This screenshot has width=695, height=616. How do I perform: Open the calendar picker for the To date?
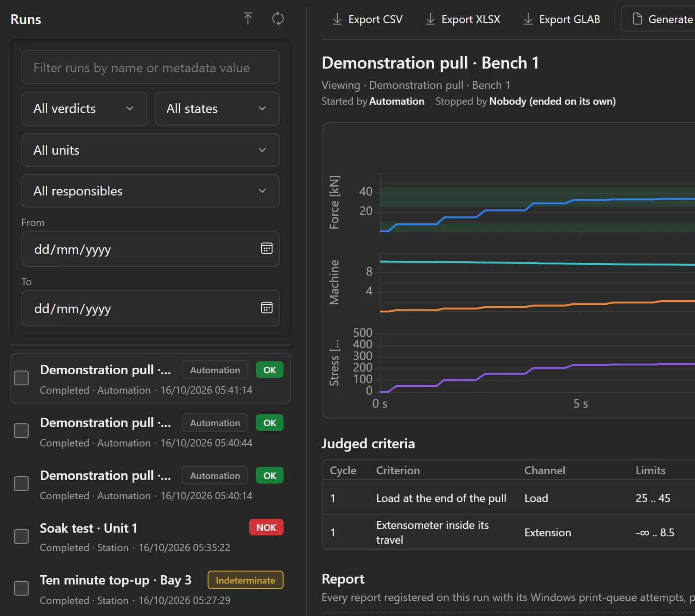(x=267, y=308)
